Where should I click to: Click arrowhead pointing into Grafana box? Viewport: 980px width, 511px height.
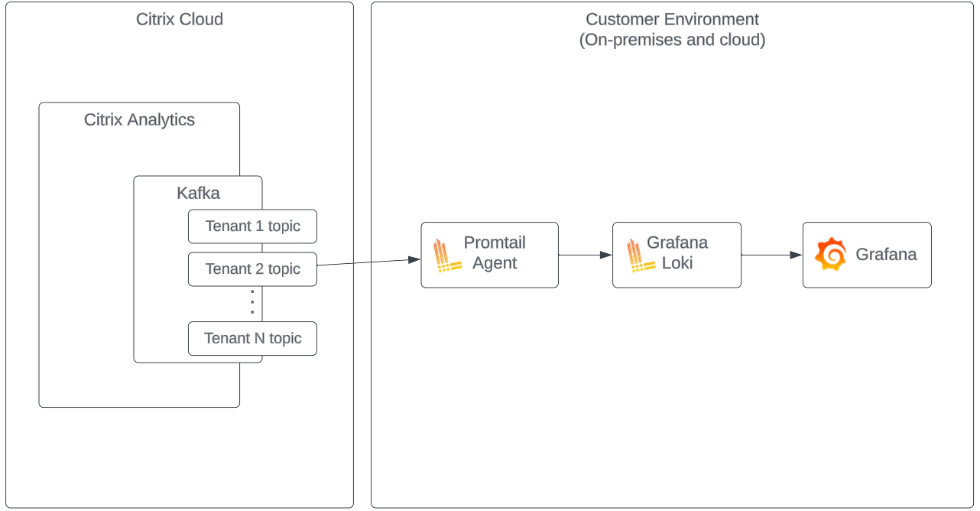[x=797, y=255]
